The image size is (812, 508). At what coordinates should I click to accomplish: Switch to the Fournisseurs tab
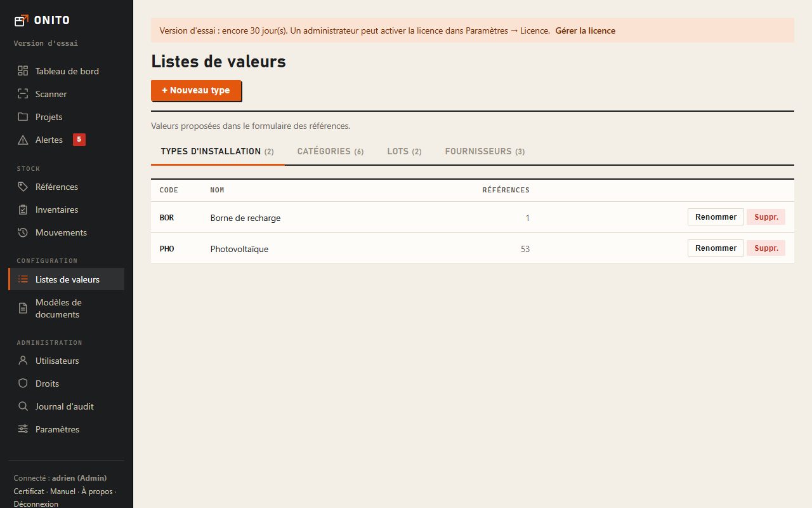click(485, 151)
